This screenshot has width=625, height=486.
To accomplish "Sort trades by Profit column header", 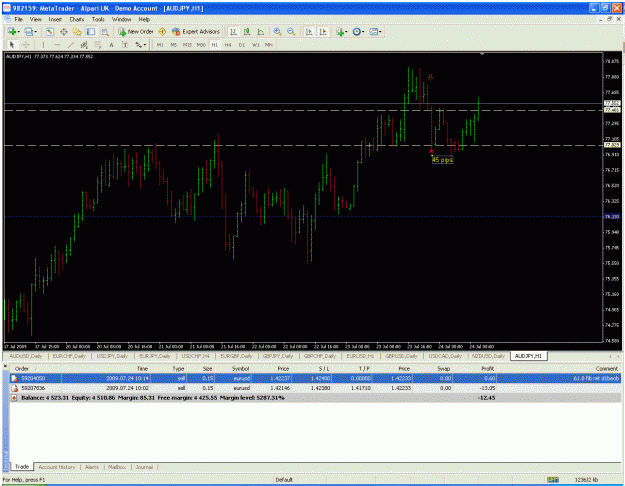I will click(487, 369).
